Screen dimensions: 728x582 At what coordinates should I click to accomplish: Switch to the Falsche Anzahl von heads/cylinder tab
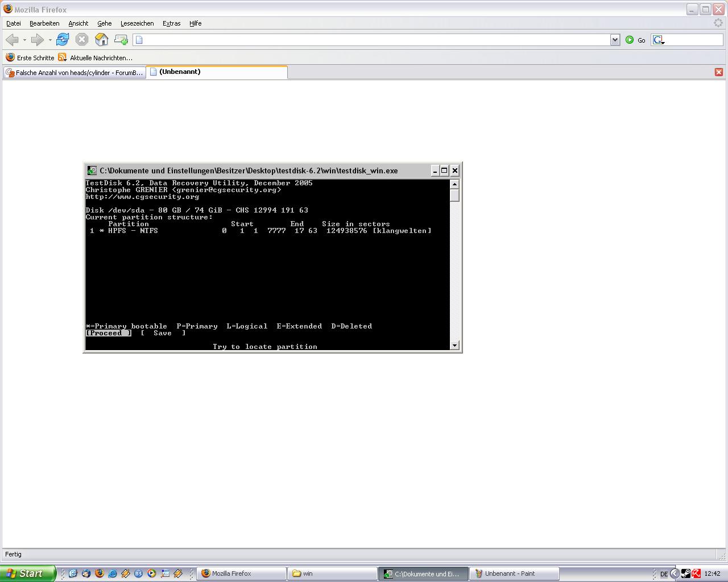click(x=75, y=73)
